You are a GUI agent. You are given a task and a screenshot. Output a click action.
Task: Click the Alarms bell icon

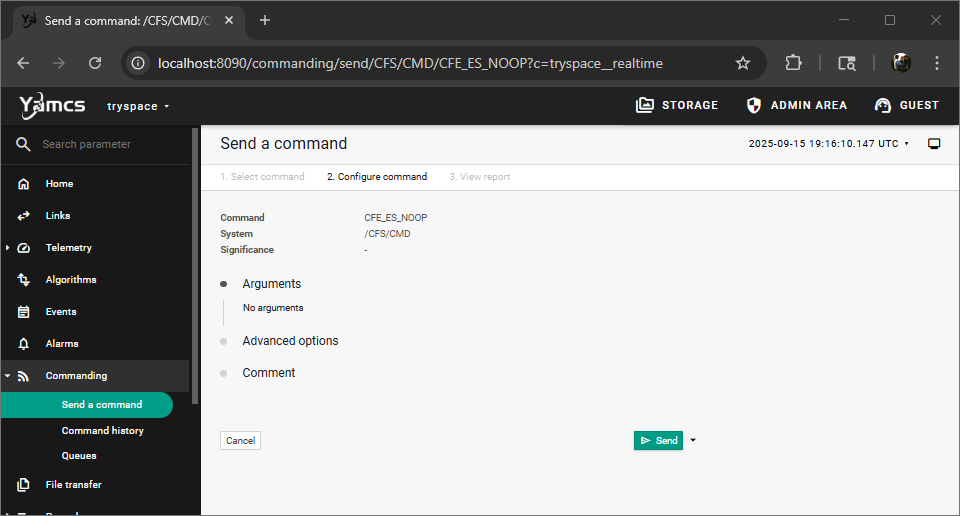[24, 344]
